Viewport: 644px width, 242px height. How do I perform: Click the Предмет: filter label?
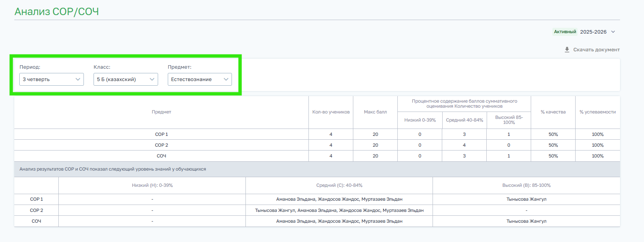[x=179, y=67]
